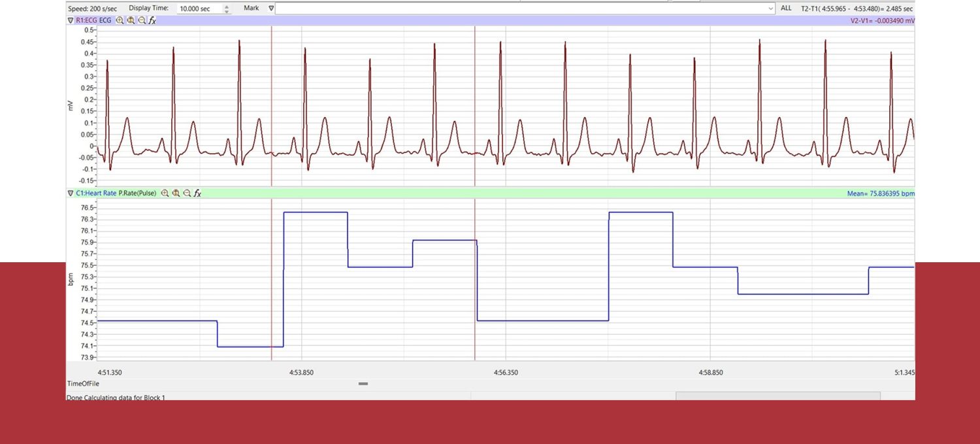Viewport: 980px width, 444px height.
Task: Open the fx function tool for Heart Rate
Action: click(197, 193)
